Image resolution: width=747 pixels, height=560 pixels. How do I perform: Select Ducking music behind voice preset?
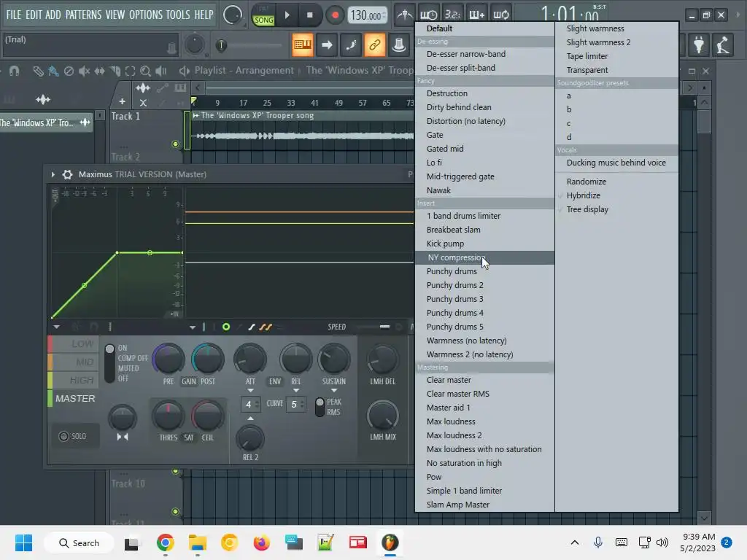click(617, 163)
